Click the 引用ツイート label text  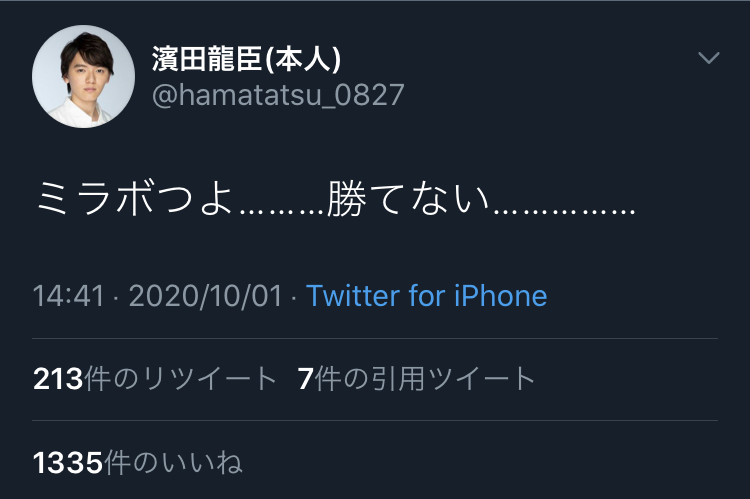click(454, 379)
